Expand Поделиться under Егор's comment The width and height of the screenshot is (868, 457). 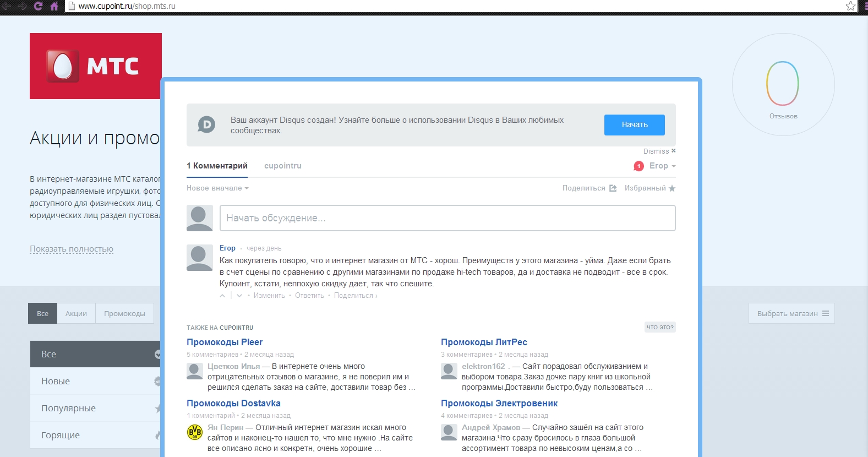click(356, 296)
